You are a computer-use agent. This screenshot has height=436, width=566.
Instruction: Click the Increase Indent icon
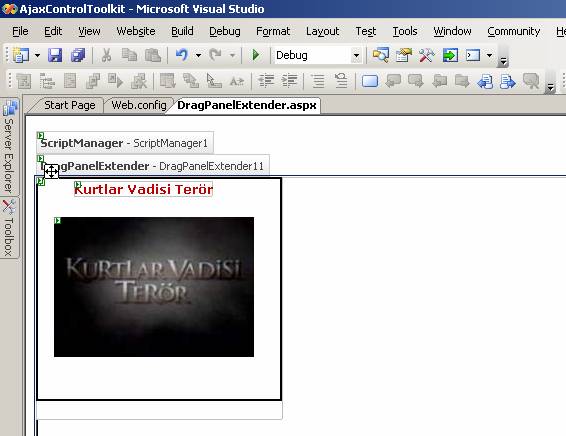[x=289, y=80]
